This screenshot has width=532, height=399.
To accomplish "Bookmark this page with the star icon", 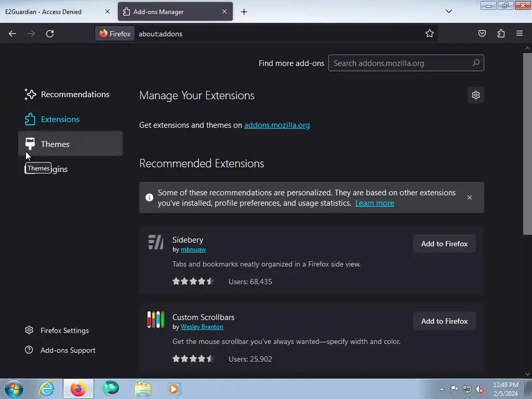I will (x=430, y=33).
